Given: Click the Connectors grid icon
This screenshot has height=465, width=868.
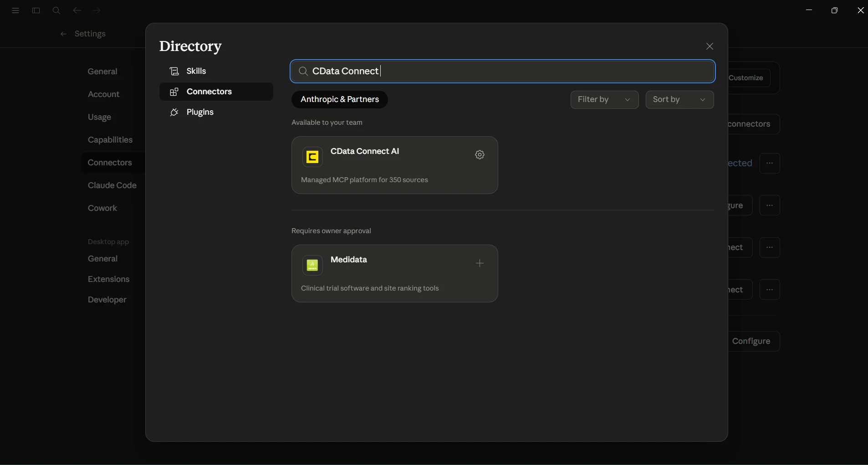Looking at the screenshot, I should pyautogui.click(x=174, y=92).
